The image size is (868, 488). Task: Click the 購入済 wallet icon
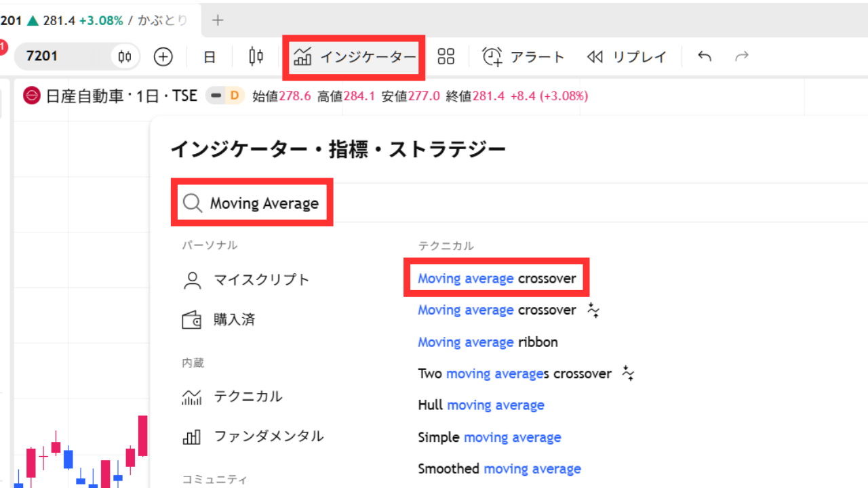click(193, 320)
